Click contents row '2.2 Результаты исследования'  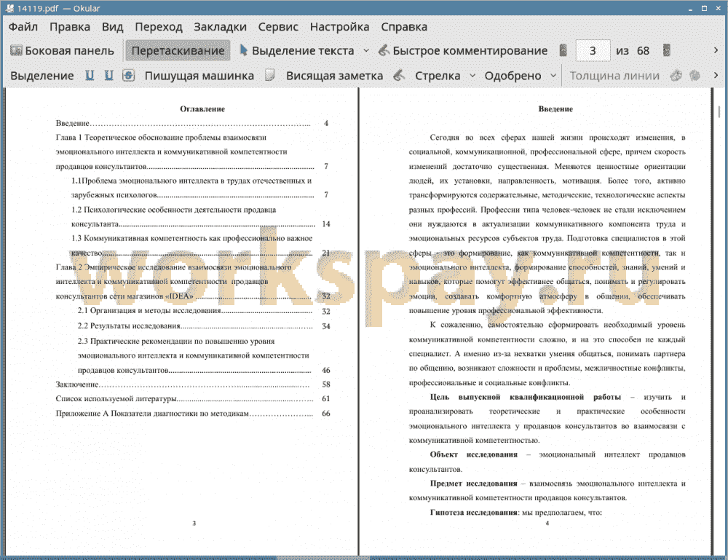click(x=204, y=326)
